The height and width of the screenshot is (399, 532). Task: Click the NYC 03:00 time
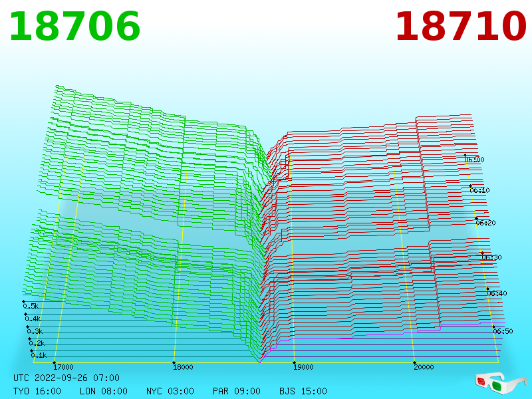point(170,391)
